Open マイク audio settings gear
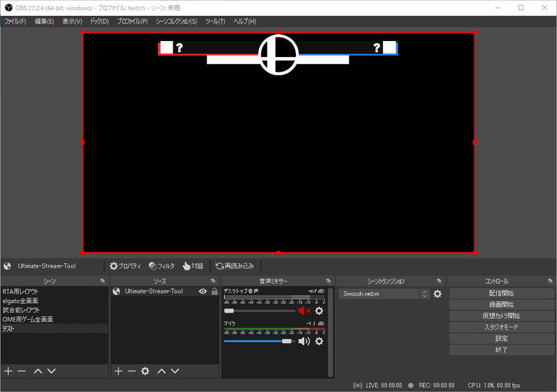The image size is (557, 392). (x=320, y=341)
